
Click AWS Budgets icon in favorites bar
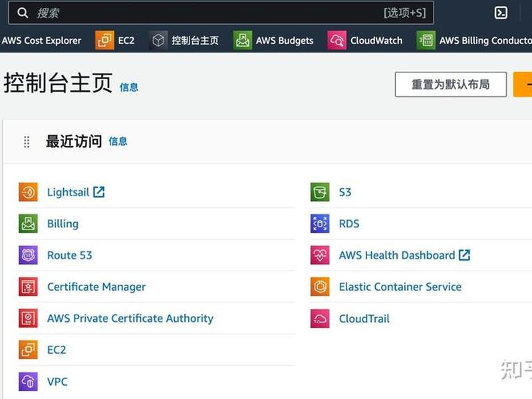click(x=243, y=41)
